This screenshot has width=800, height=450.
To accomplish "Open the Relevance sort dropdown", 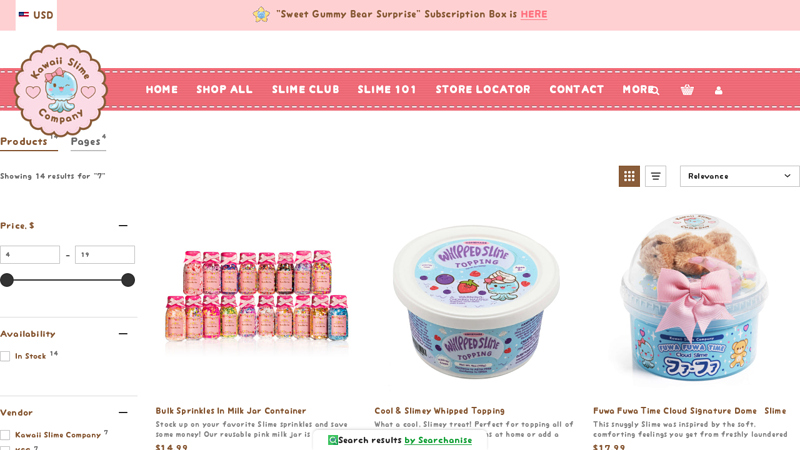I will pos(739,176).
